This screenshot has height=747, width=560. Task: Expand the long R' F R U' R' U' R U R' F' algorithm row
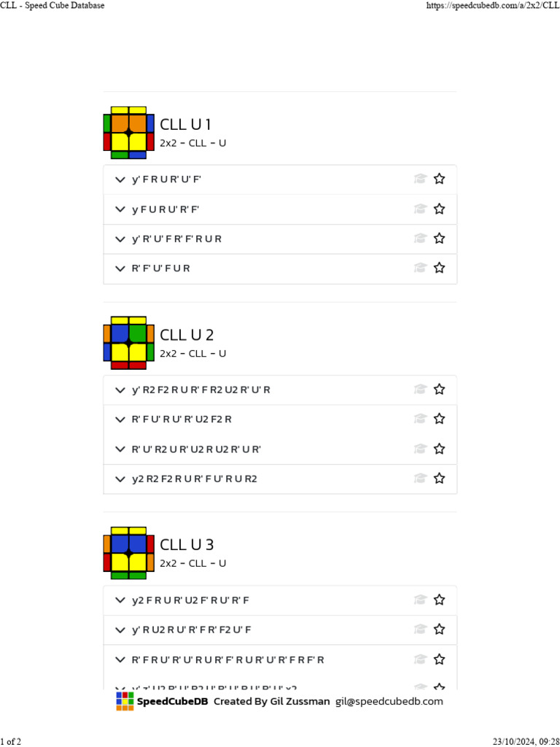point(120,659)
